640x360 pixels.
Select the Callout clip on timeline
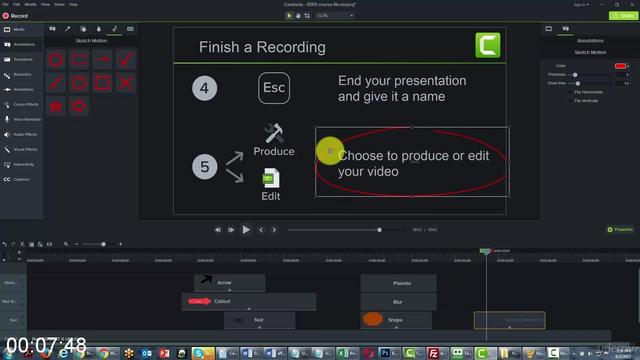pyautogui.click(x=249, y=301)
